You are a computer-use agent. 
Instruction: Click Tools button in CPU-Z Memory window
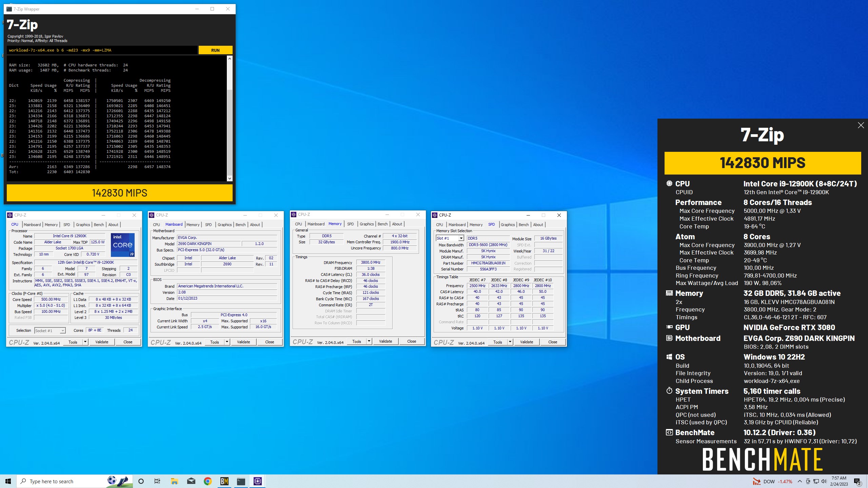pos(357,341)
